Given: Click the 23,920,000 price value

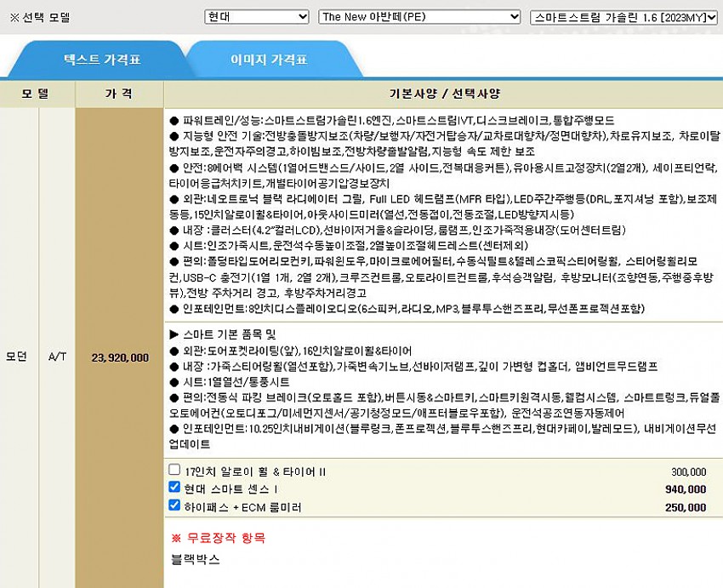Looking at the screenshot, I should (x=119, y=357).
